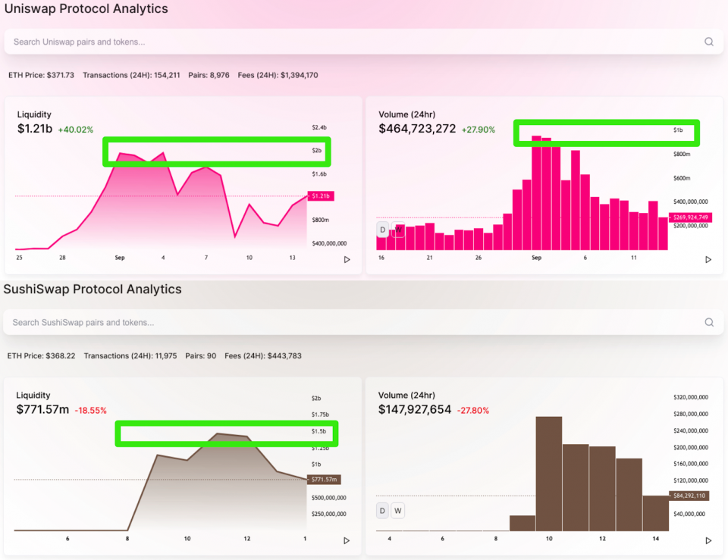This screenshot has width=728, height=560.
Task: Click the $147,927,654 volume value
Action: point(415,410)
